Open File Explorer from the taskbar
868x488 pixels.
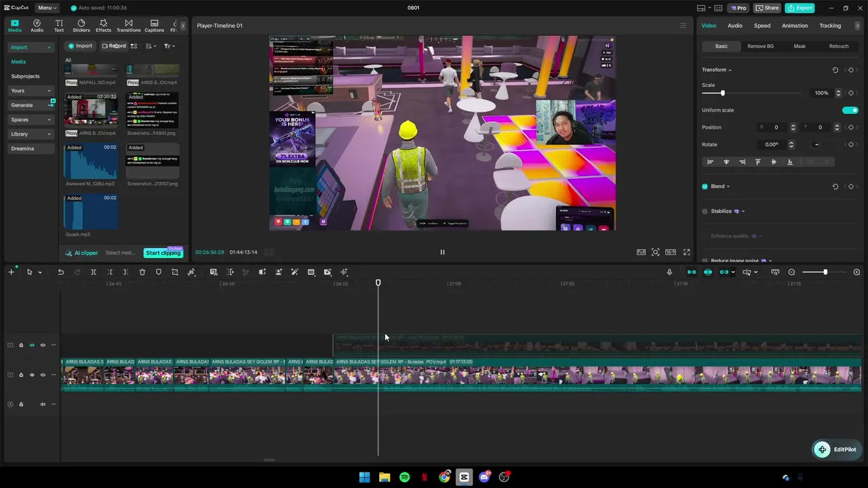pos(384,477)
